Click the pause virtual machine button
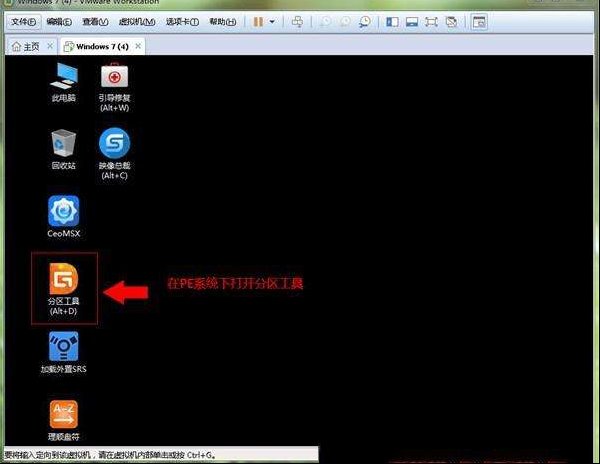 (x=258, y=22)
